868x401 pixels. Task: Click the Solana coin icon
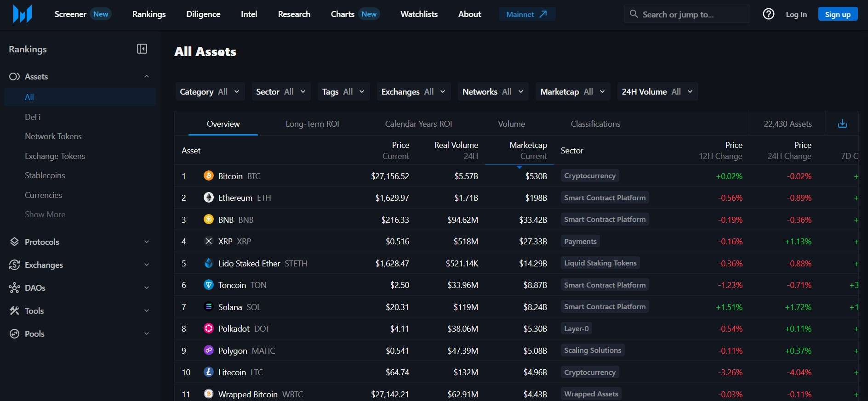point(209,307)
